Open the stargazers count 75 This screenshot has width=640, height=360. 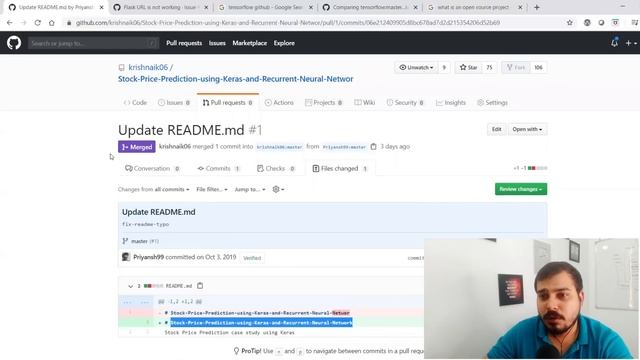pos(489,67)
